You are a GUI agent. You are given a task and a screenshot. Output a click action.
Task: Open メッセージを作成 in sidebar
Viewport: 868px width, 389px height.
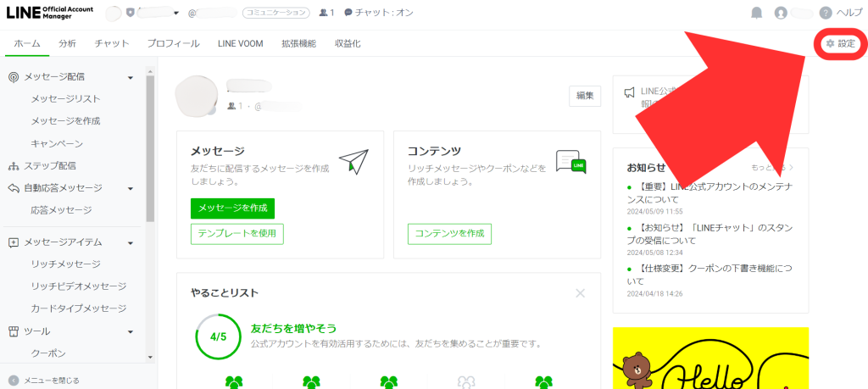[65, 121]
